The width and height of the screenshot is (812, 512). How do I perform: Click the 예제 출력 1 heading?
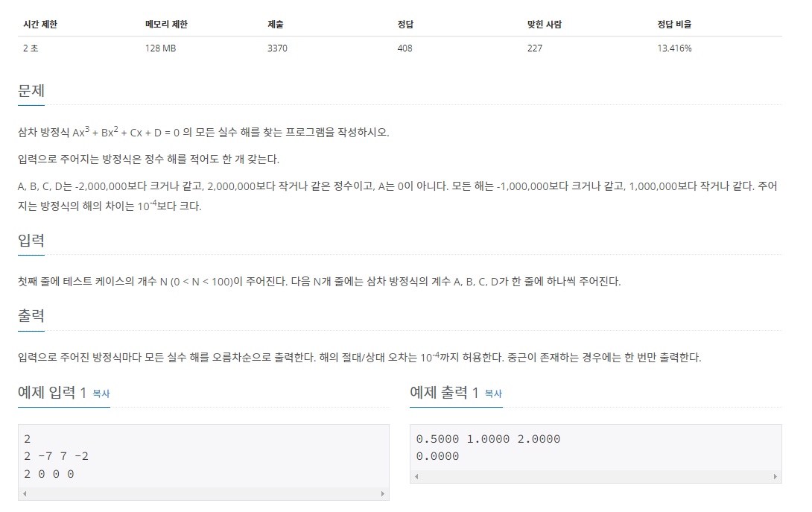point(444,393)
